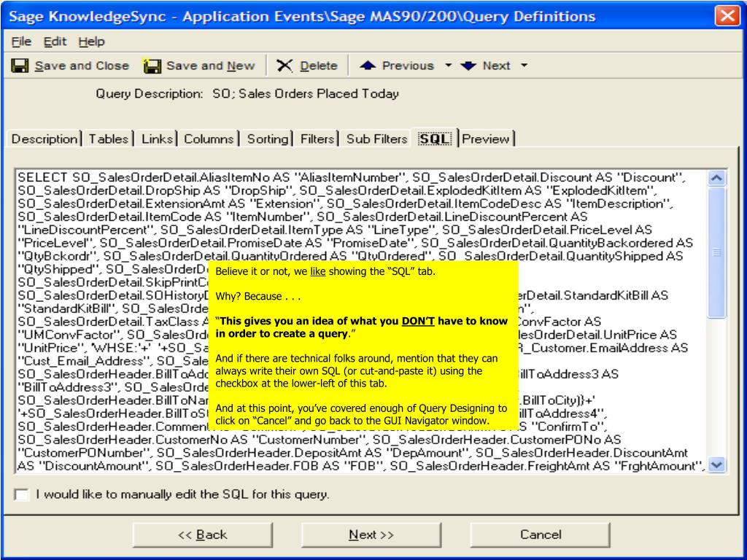Switch to the Description tab
Screen dimensions: 747x560
tap(44, 139)
